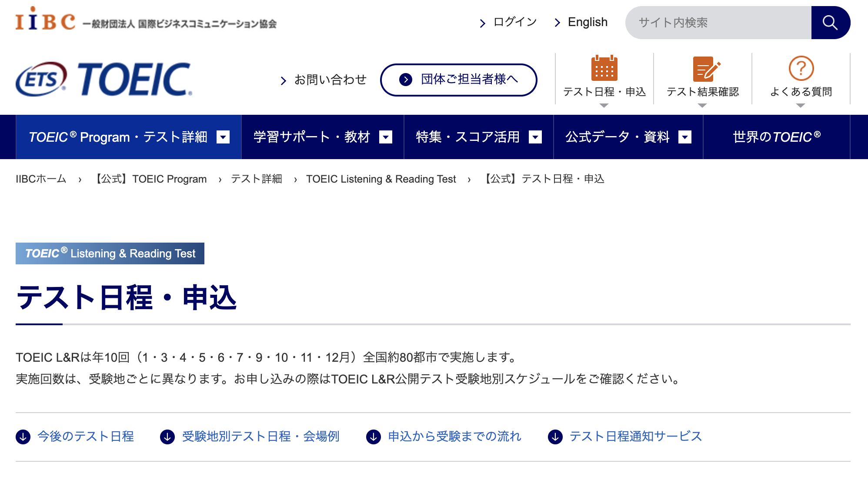Image resolution: width=868 pixels, height=480 pixels.
Task: Click the down-arrow icon beside 今後のテスト日程
Action: click(x=23, y=437)
